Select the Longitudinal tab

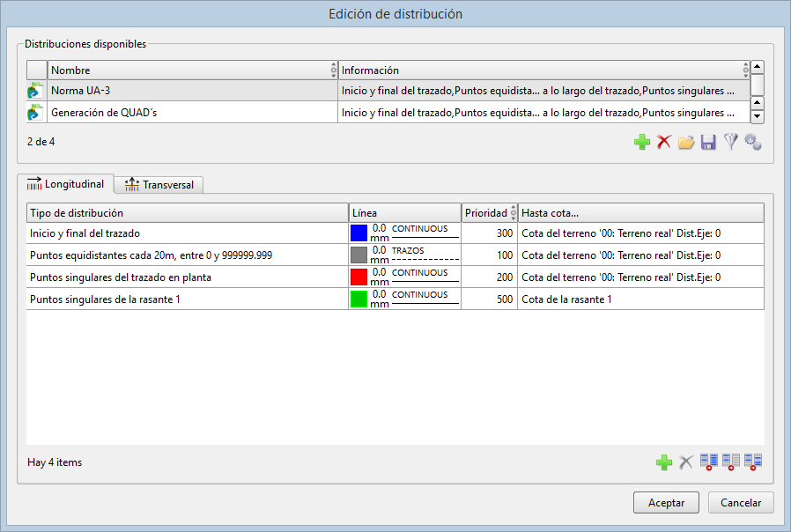tap(66, 184)
